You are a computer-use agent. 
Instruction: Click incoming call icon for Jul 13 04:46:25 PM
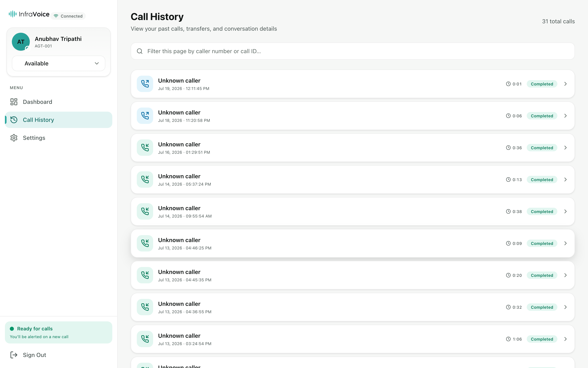coord(145,243)
